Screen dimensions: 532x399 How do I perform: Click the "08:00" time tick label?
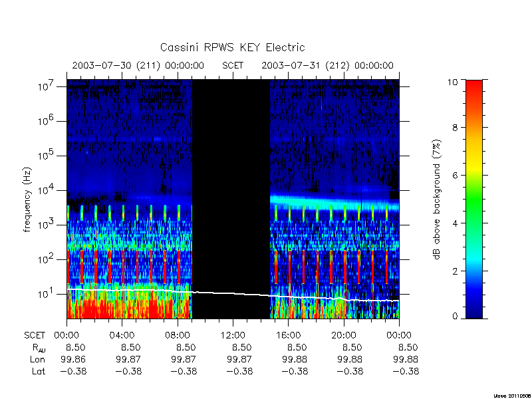click(178, 335)
